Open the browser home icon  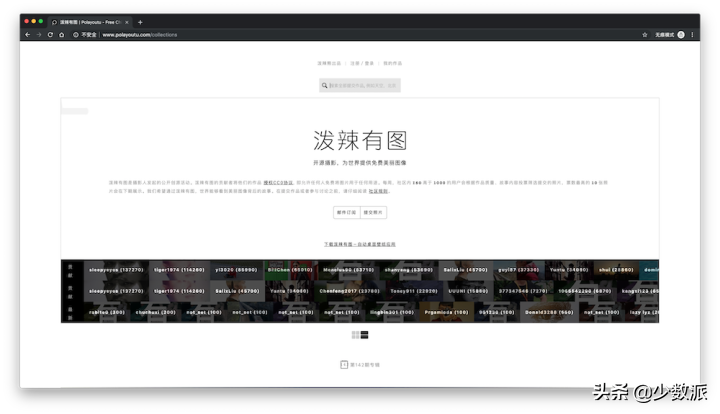point(62,35)
